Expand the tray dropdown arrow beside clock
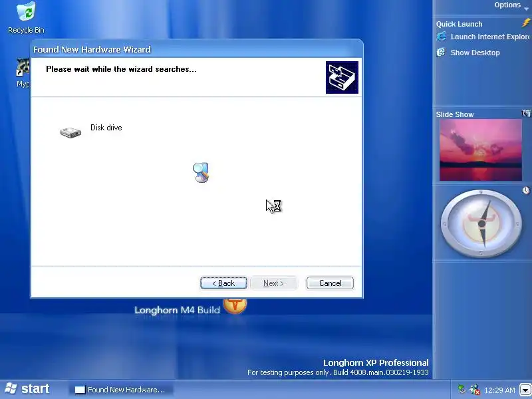Screen dimensions: 532x399 pos(525,390)
